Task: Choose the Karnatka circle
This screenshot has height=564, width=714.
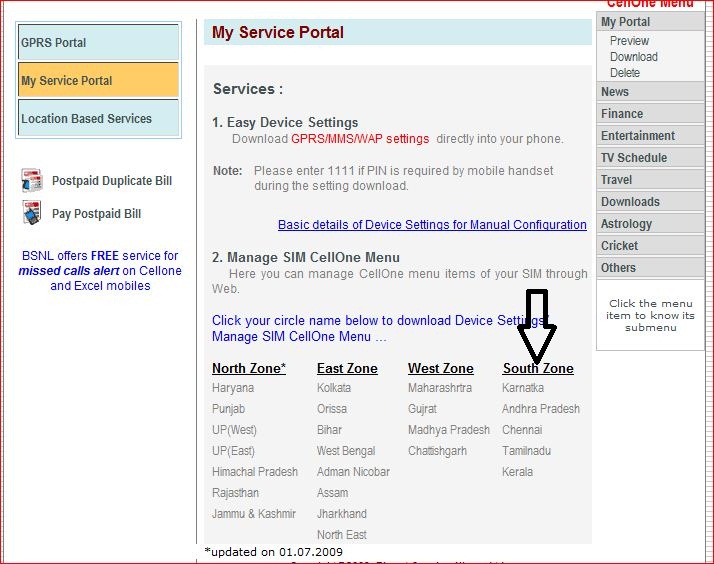Action: 523,388
